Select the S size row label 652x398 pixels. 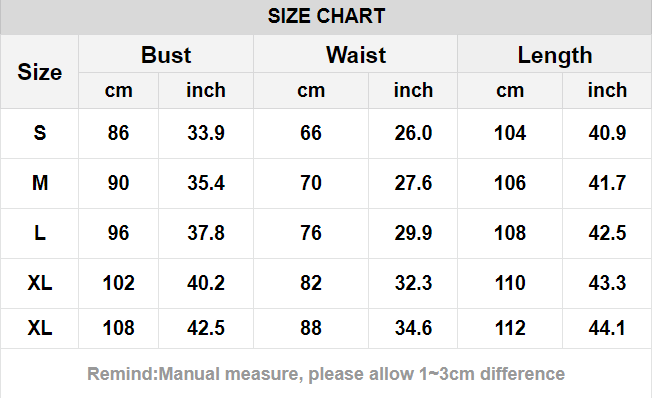coord(40,133)
